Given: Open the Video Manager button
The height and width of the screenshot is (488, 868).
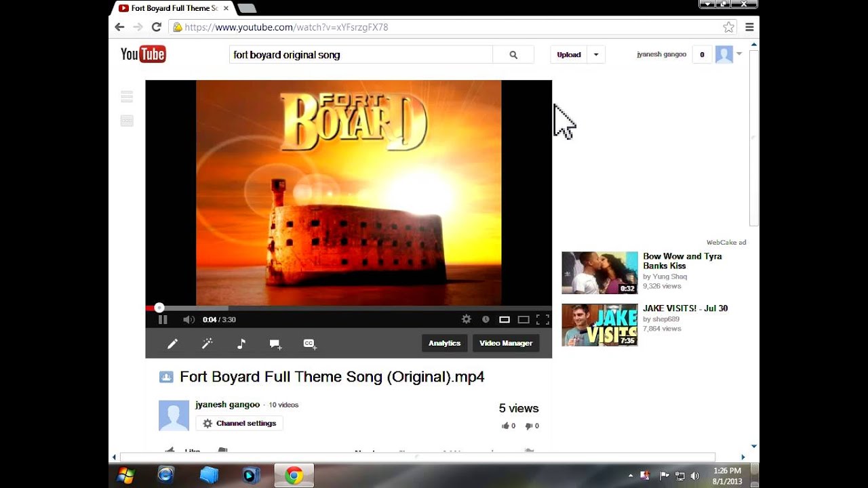Looking at the screenshot, I should (506, 344).
